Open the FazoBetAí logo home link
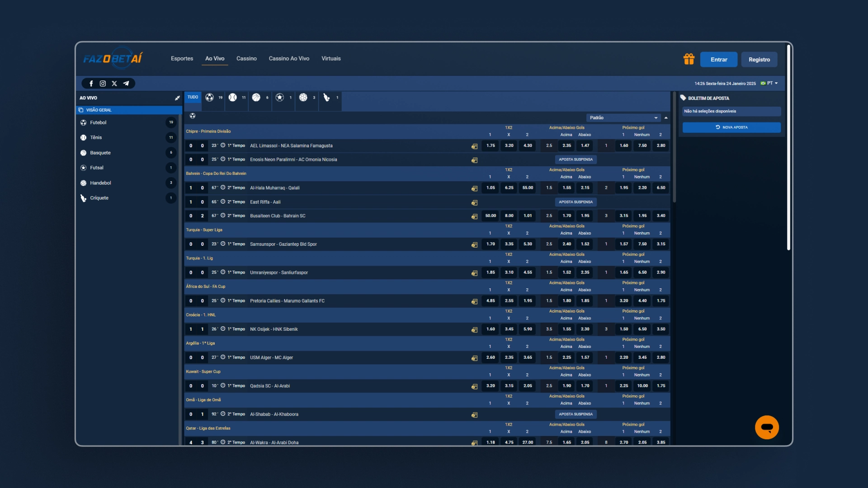 pyautogui.click(x=113, y=59)
